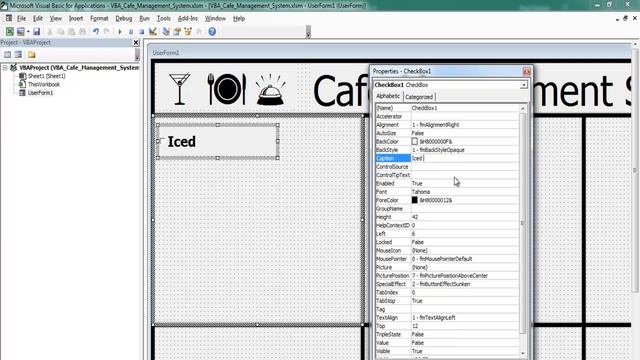Open the Insert menu
The width and height of the screenshot is (640, 360).
(x=76, y=18)
